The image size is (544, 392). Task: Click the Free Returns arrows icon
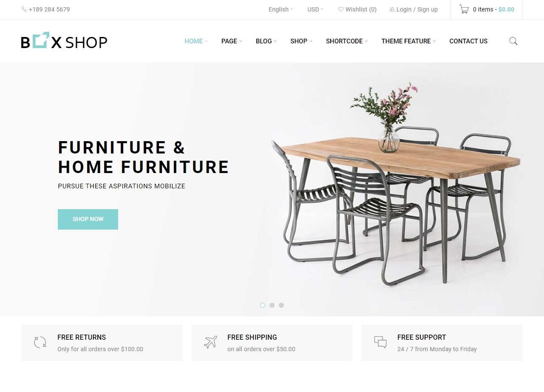[x=40, y=342]
